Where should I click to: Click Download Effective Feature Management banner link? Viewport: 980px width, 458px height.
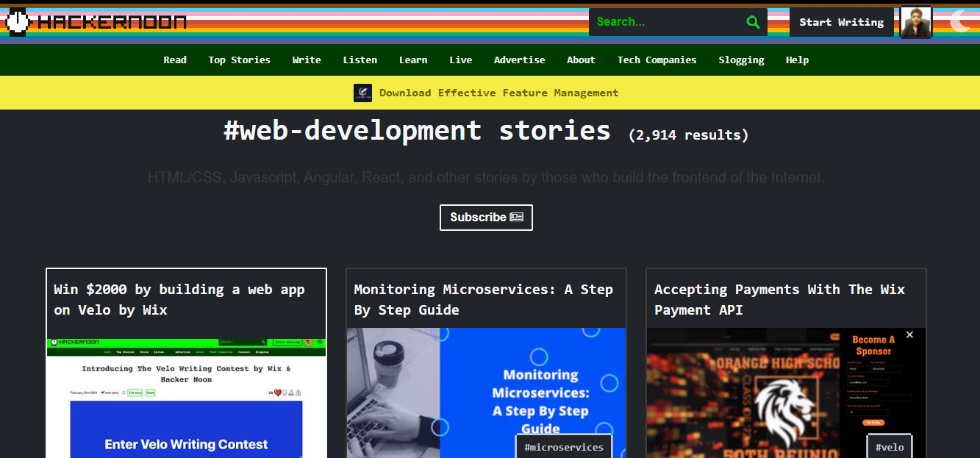499,93
